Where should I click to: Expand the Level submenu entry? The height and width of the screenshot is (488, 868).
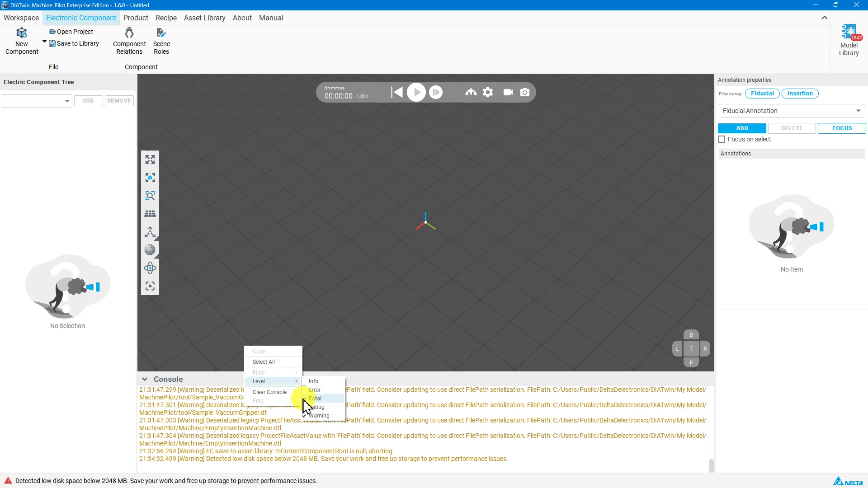(273, 381)
